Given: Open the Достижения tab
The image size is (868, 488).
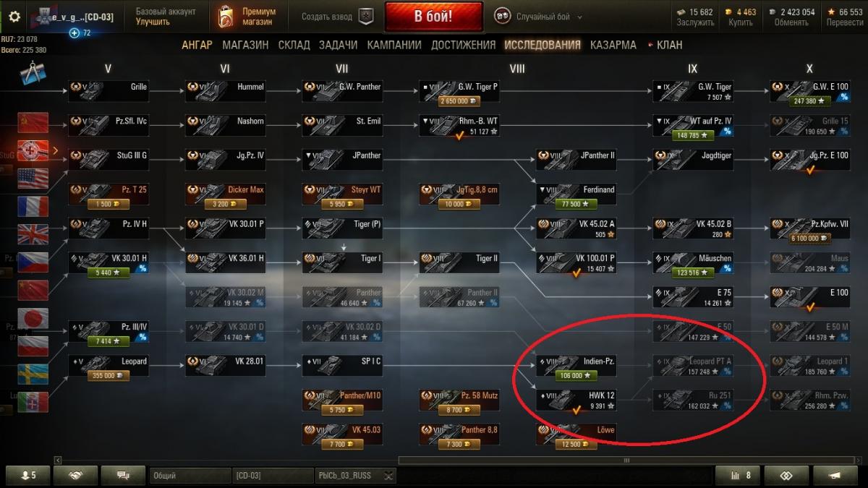Looking at the screenshot, I should click(x=463, y=45).
